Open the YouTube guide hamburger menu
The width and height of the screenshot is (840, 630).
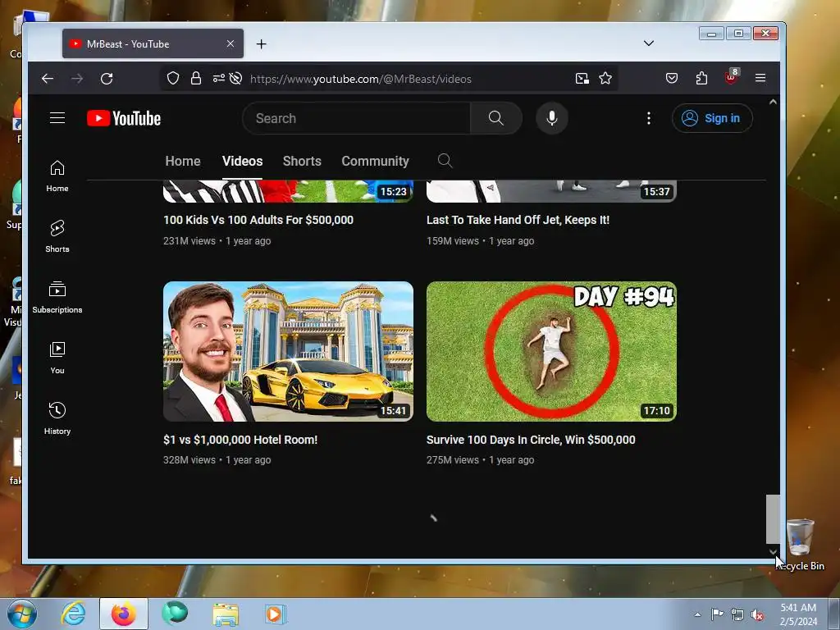point(57,118)
